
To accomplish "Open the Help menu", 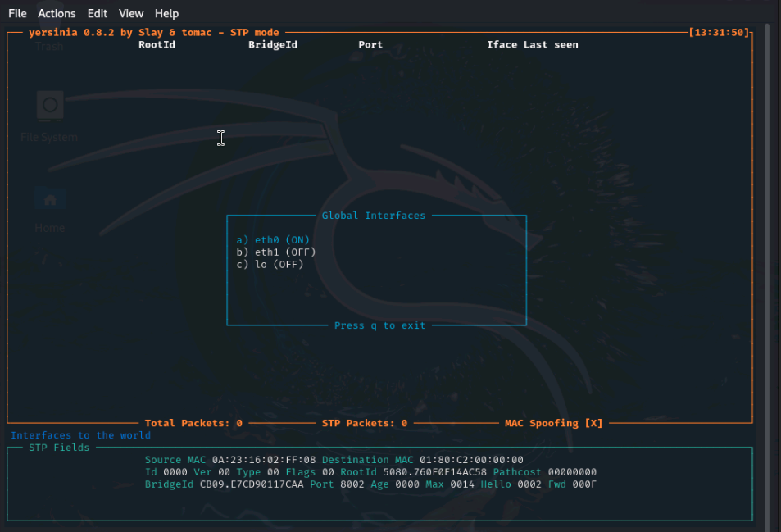I will (166, 13).
